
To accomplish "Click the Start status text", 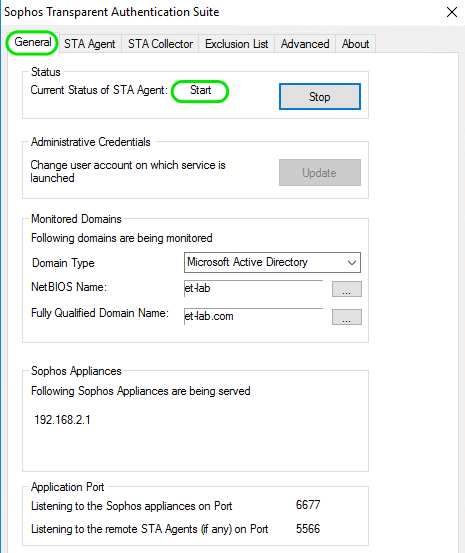I will click(x=200, y=90).
